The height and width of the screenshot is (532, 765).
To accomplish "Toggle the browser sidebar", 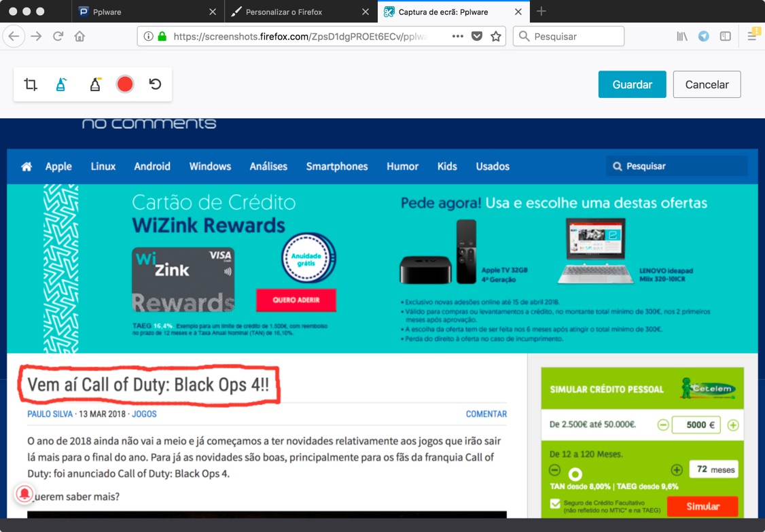I will click(x=726, y=35).
